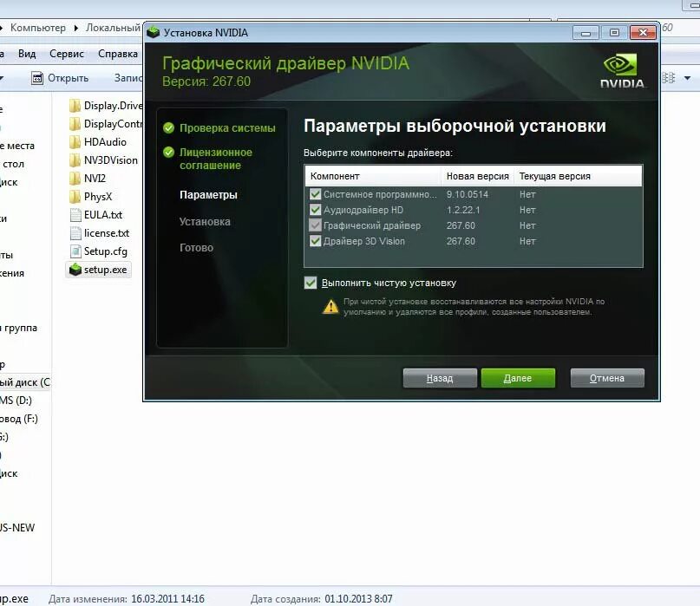700x606 pixels.
Task: Click the EULA.txt file icon
Action: click(x=75, y=215)
